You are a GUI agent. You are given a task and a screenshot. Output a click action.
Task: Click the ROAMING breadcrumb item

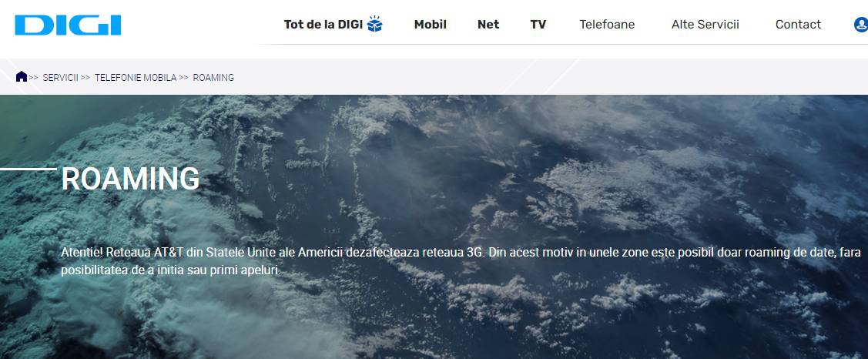coord(213,78)
